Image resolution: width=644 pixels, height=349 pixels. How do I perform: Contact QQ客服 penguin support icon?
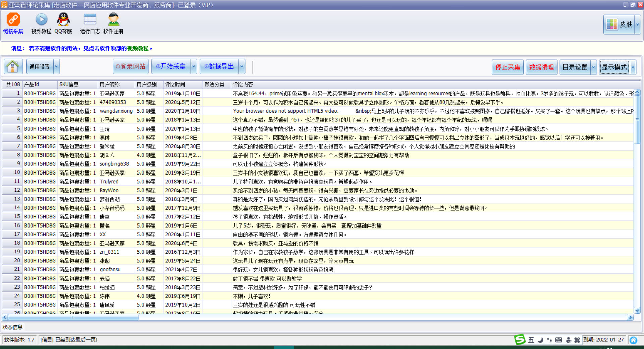63,23
